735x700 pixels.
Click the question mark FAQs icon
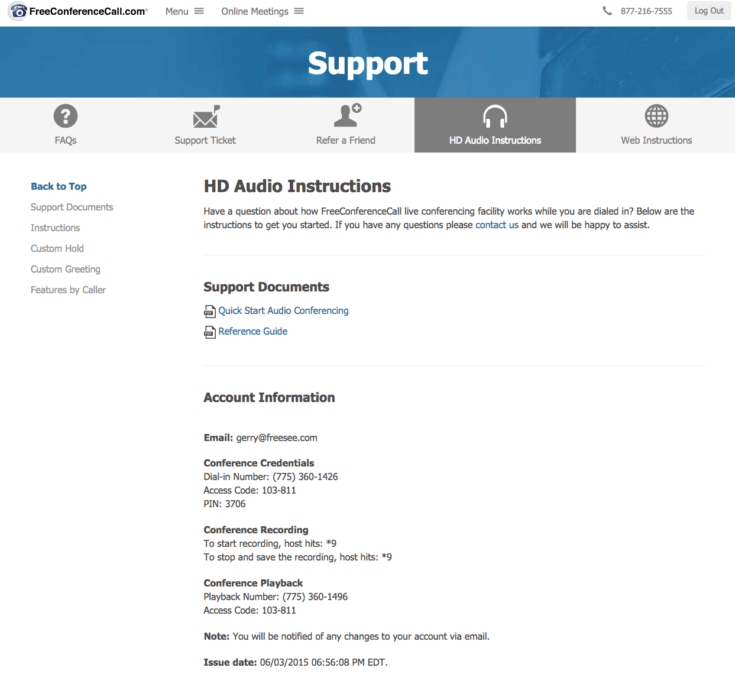(66, 116)
